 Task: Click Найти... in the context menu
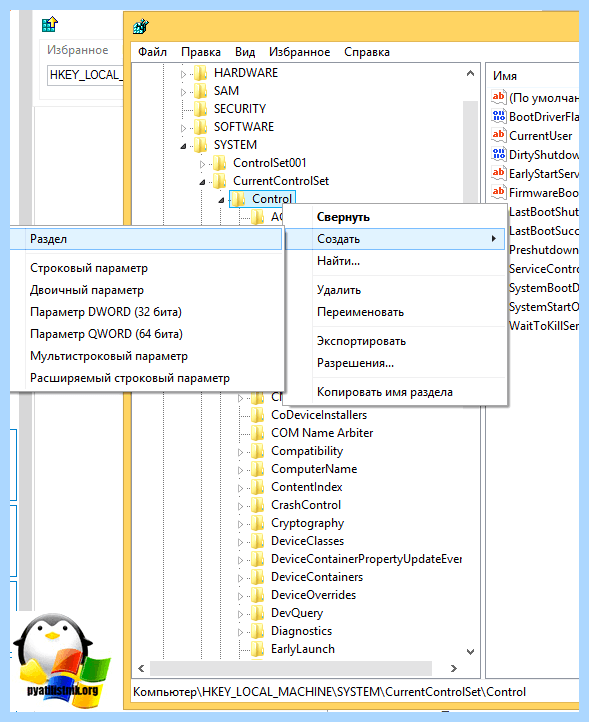coord(396,261)
